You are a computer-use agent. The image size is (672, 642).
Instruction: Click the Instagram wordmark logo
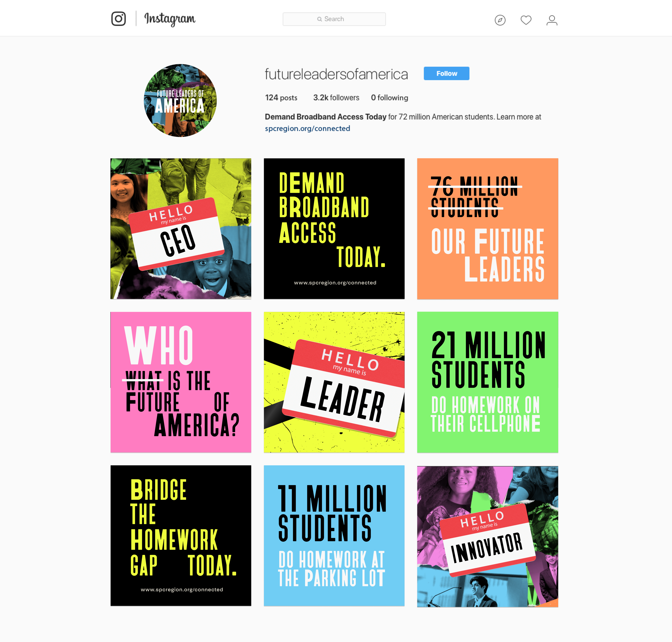point(170,19)
